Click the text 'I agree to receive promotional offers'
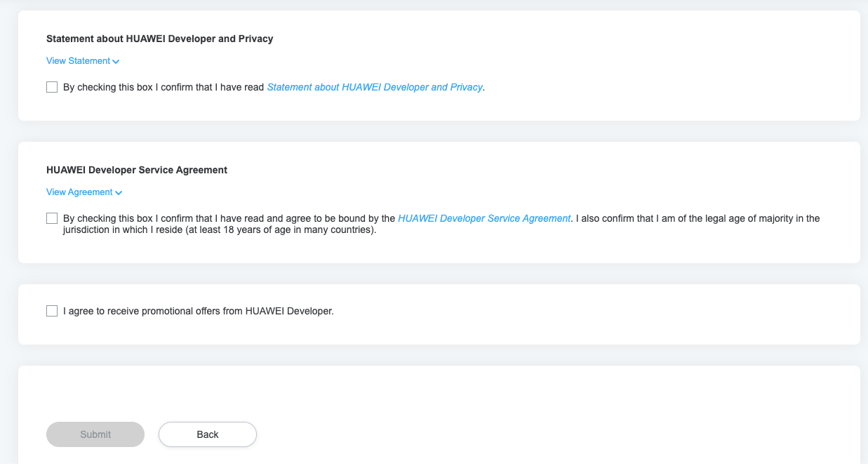The image size is (868, 466). [142, 311]
